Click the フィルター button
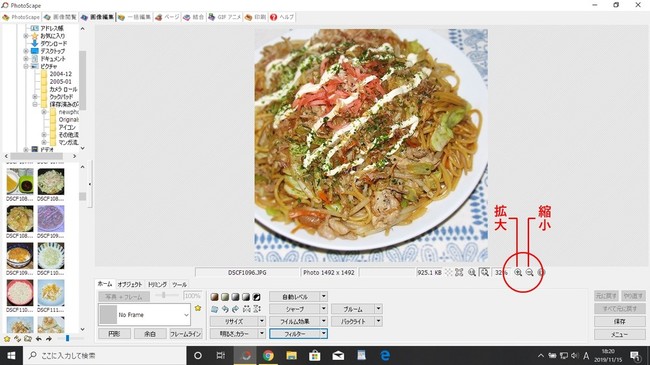 [295, 333]
